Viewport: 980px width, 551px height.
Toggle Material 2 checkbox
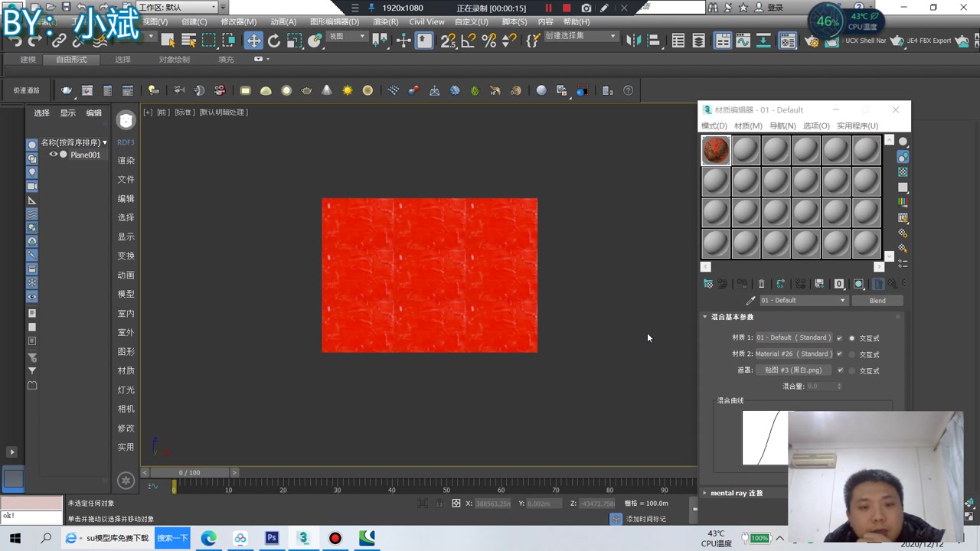[x=840, y=354]
